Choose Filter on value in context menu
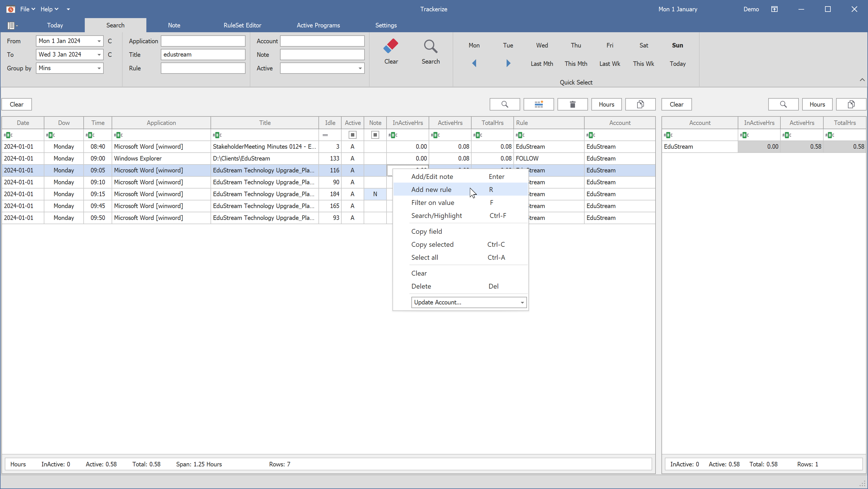868x489 pixels. (460, 203)
